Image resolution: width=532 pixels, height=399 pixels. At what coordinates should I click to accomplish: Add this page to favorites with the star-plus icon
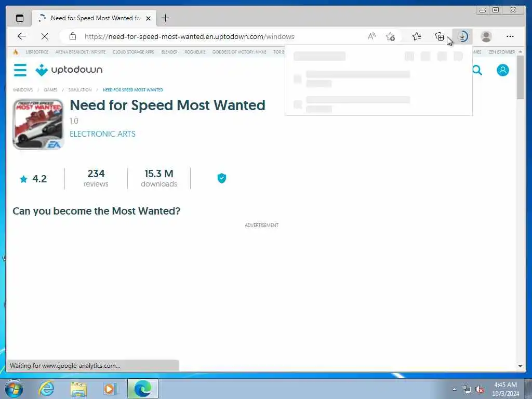click(x=390, y=36)
